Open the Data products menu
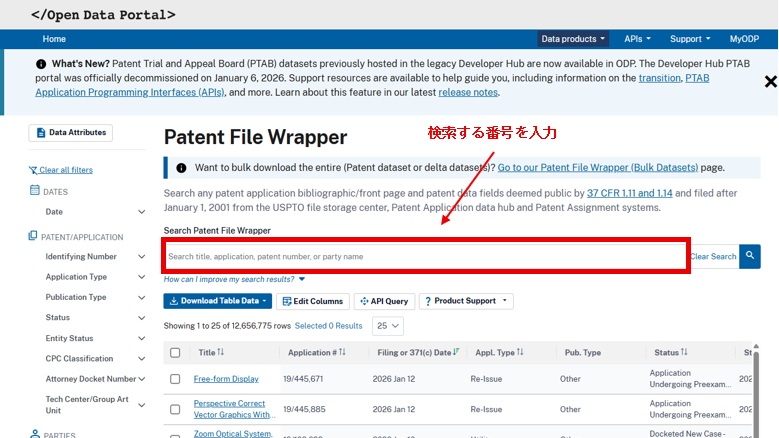This screenshot has height=438, width=779. 573,39
